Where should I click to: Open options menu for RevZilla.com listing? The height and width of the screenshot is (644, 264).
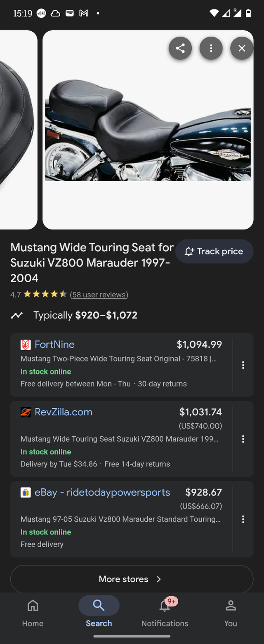(x=243, y=439)
